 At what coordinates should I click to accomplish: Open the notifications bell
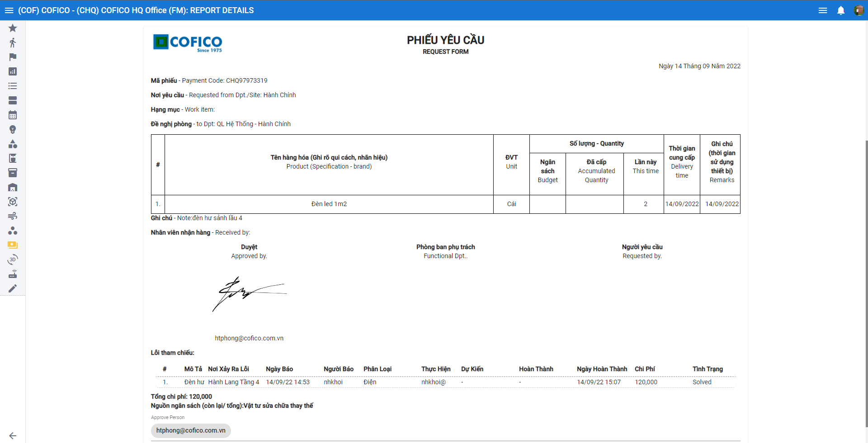point(841,10)
